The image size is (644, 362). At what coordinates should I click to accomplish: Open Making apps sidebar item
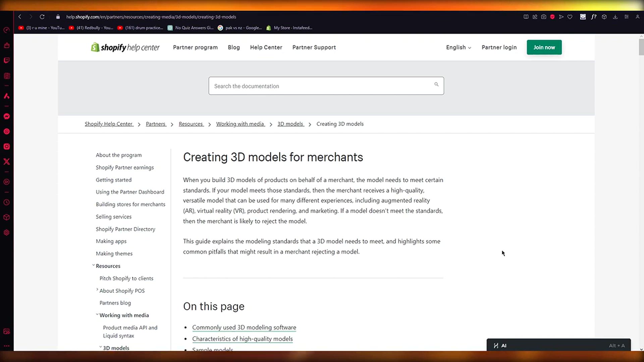(111, 241)
